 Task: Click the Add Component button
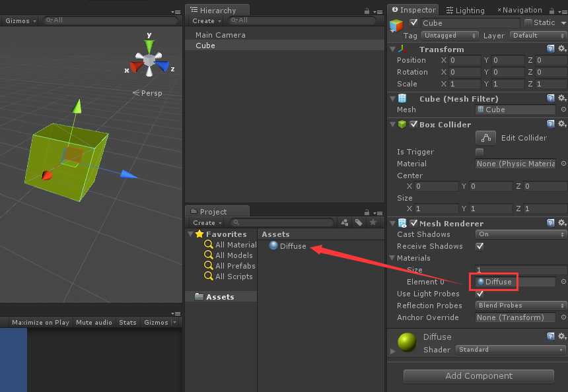coord(479,376)
